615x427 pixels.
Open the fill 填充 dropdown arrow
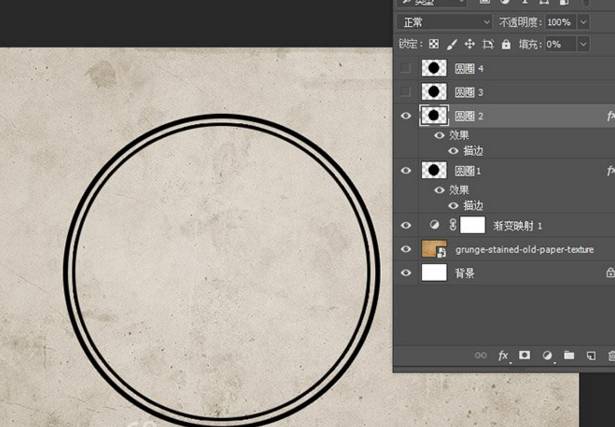(582, 44)
